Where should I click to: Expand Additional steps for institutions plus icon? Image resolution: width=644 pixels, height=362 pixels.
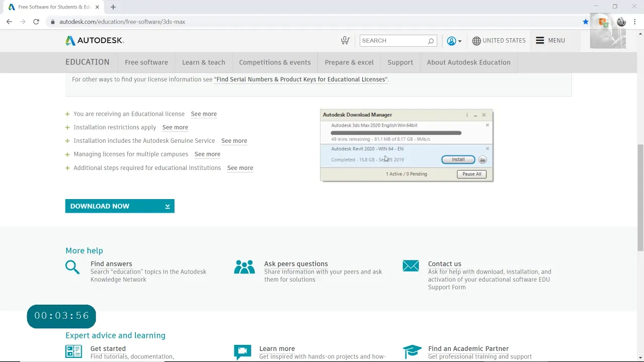(x=67, y=168)
